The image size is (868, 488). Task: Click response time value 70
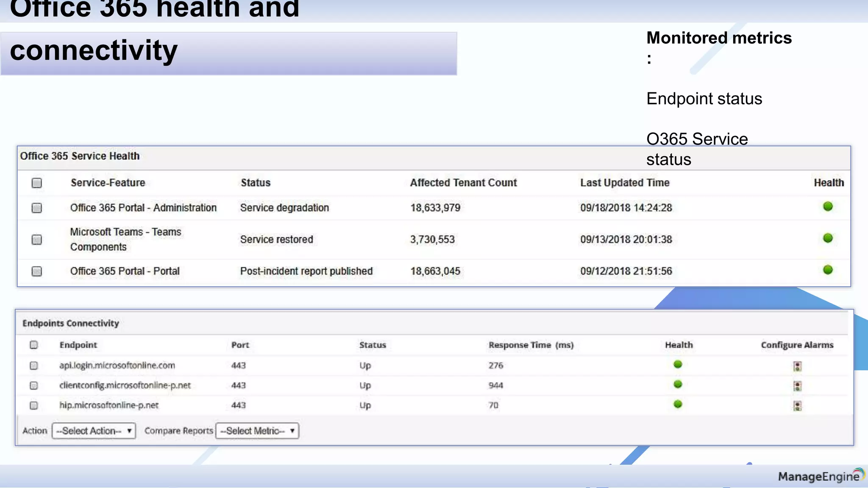[x=493, y=405]
